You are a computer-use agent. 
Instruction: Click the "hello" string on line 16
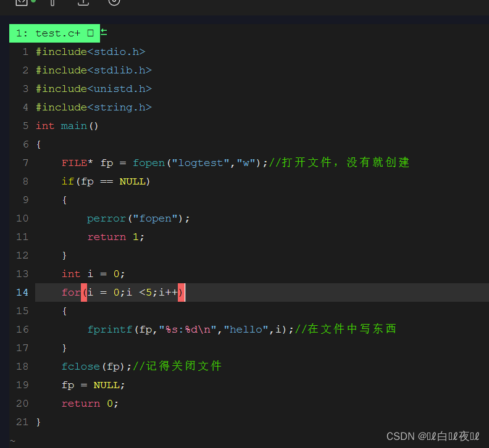246,330
